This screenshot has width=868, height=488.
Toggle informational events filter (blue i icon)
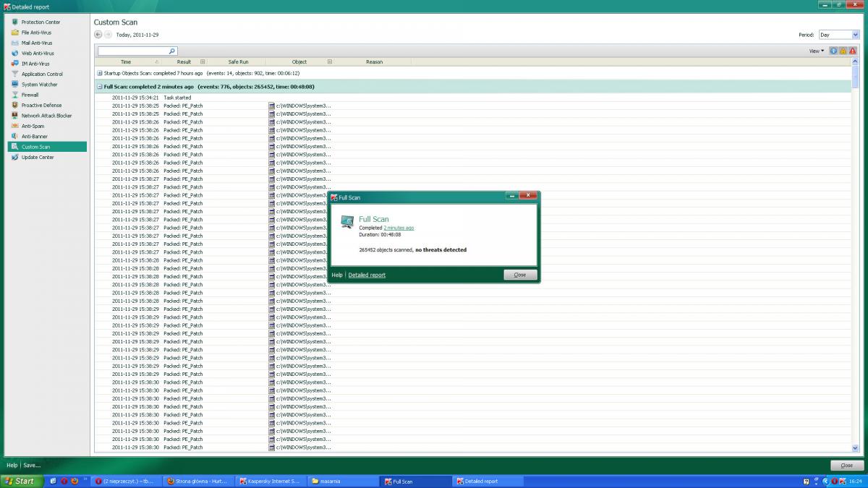click(833, 51)
